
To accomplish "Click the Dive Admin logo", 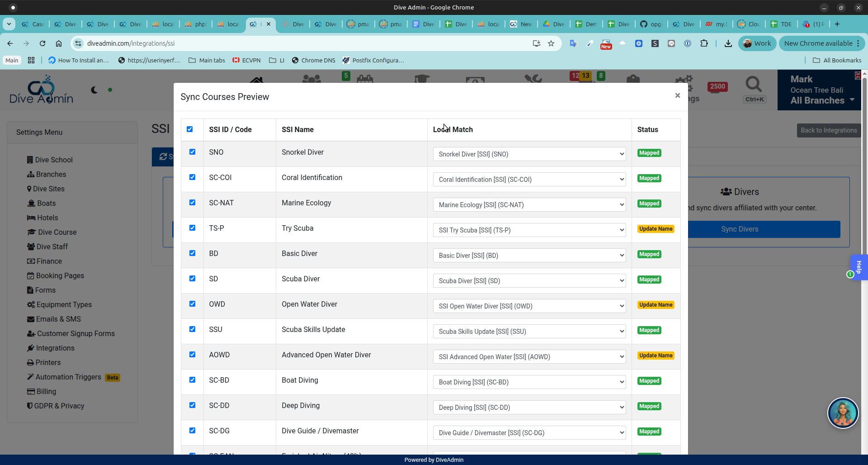I will [x=42, y=90].
